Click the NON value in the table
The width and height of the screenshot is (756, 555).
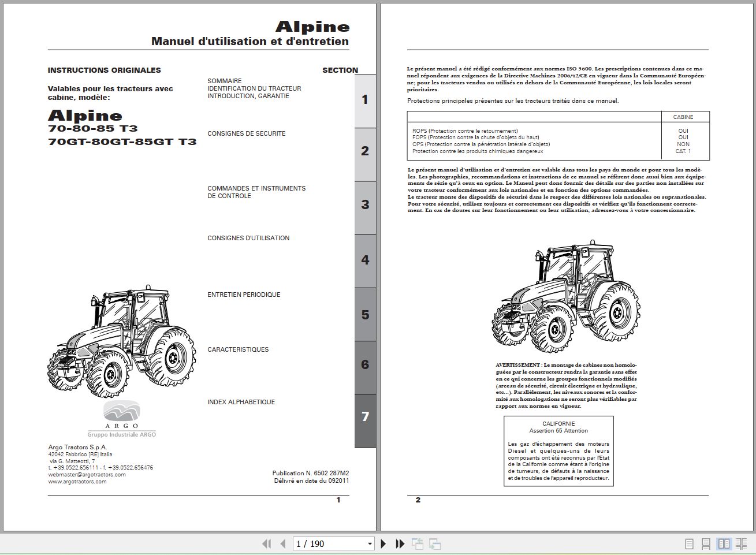point(683,144)
